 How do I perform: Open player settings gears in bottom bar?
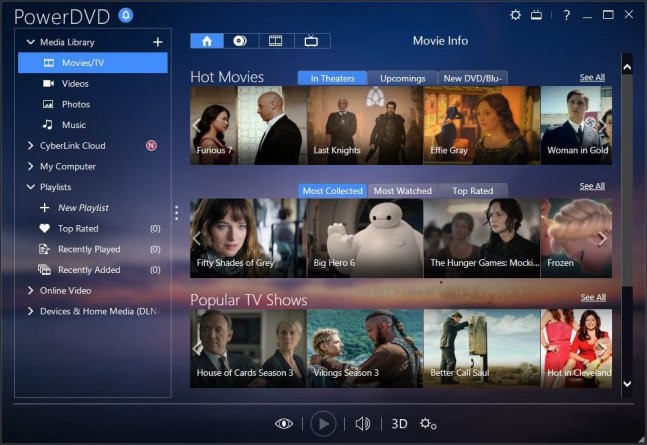point(428,424)
